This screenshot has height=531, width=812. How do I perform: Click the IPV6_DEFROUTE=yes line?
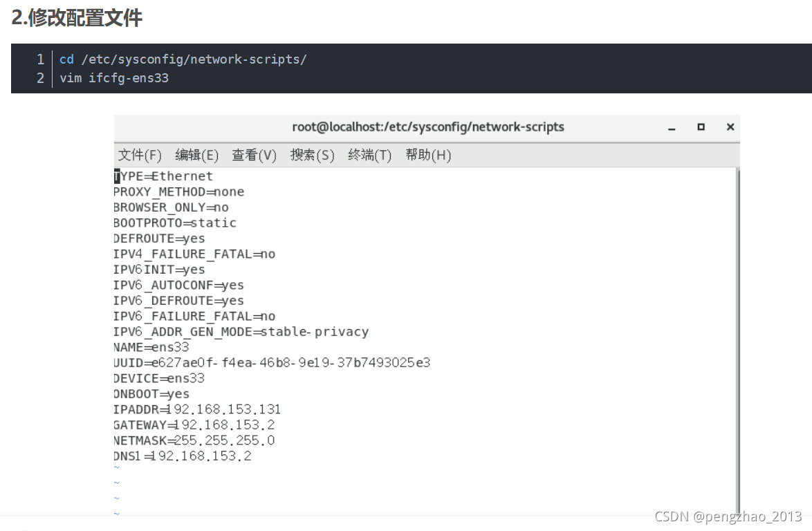pyautogui.click(x=178, y=301)
